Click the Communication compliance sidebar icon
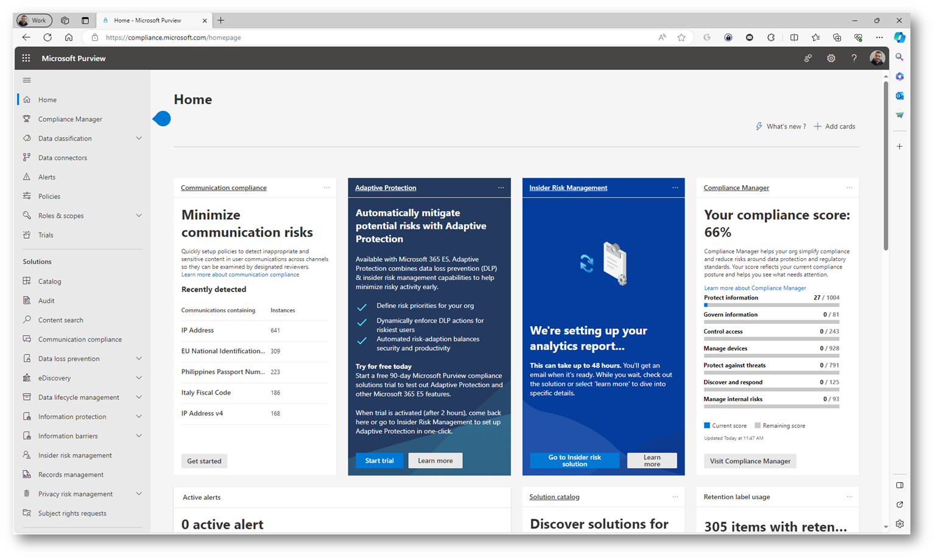Image resolution: width=936 pixels, height=560 pixels. [x=27, y=339]
